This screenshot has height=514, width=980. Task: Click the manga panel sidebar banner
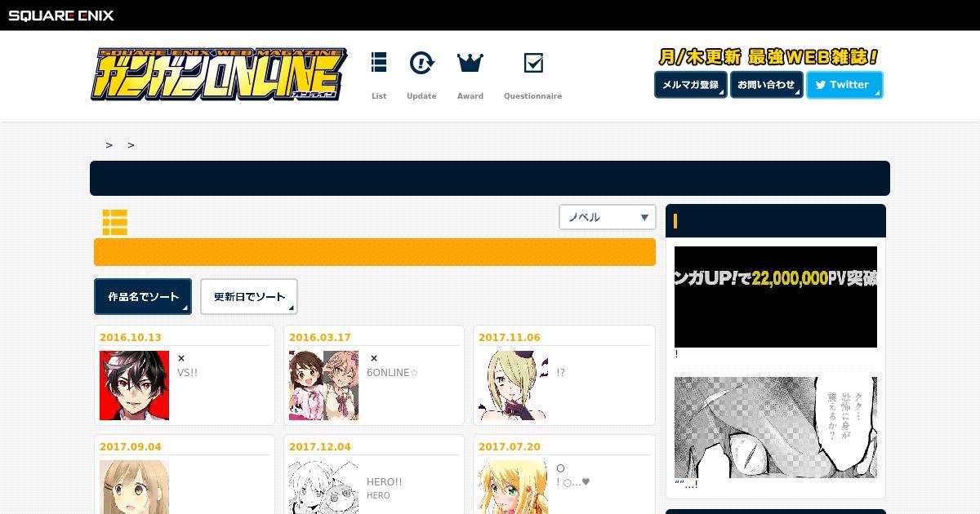pos(776,428)
